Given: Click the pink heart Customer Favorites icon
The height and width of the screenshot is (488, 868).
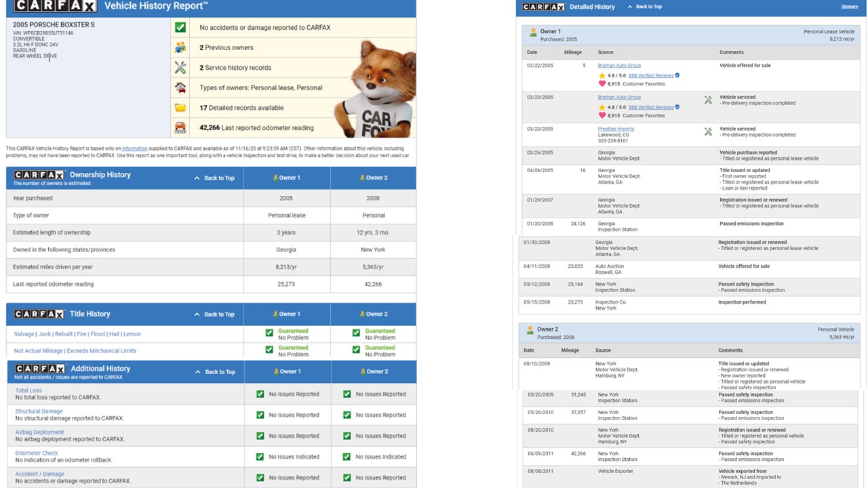Looking at the screenshot, I should point(601,84).
